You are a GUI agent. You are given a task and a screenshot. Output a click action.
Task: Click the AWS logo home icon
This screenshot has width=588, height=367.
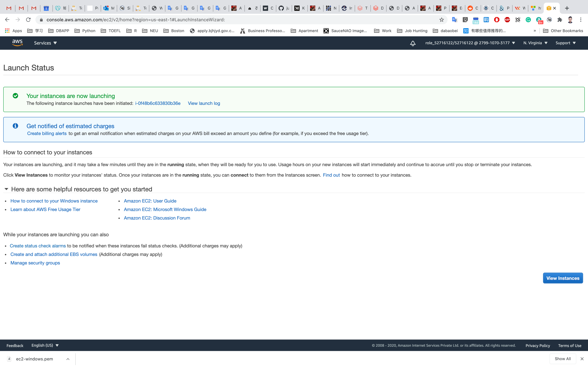[x=17, y=43]
